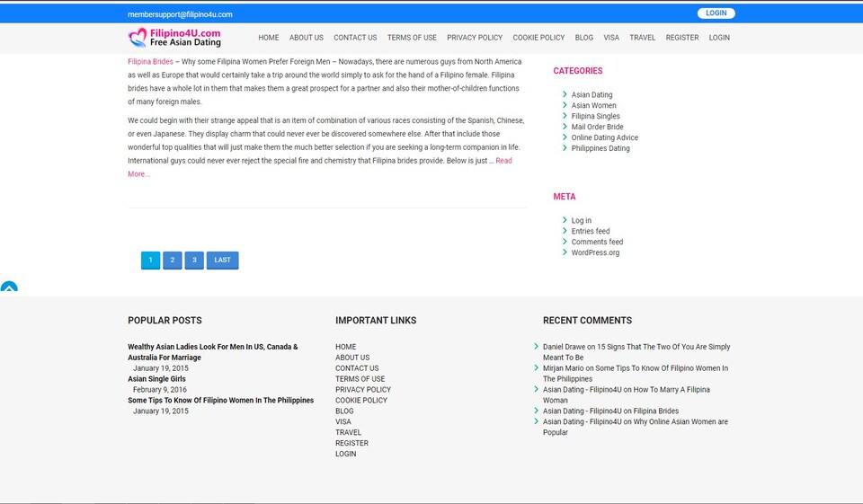Open the Asian Dating category
Viewport: 863px width, 504px height.
click(x=592, y=95)
